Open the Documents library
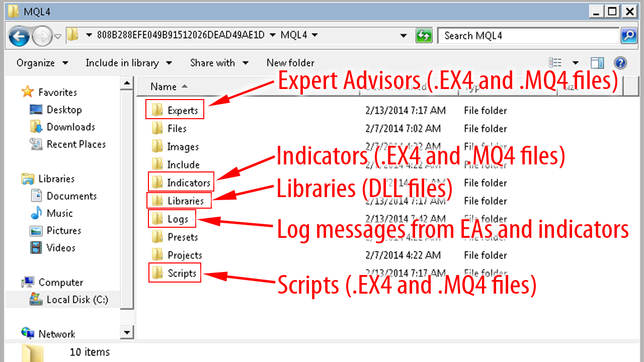 [71, 196]
